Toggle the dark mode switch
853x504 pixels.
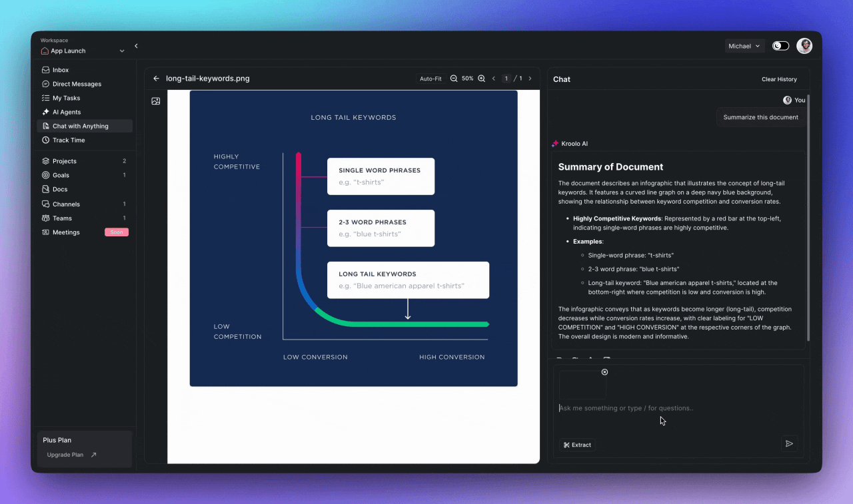780,46
